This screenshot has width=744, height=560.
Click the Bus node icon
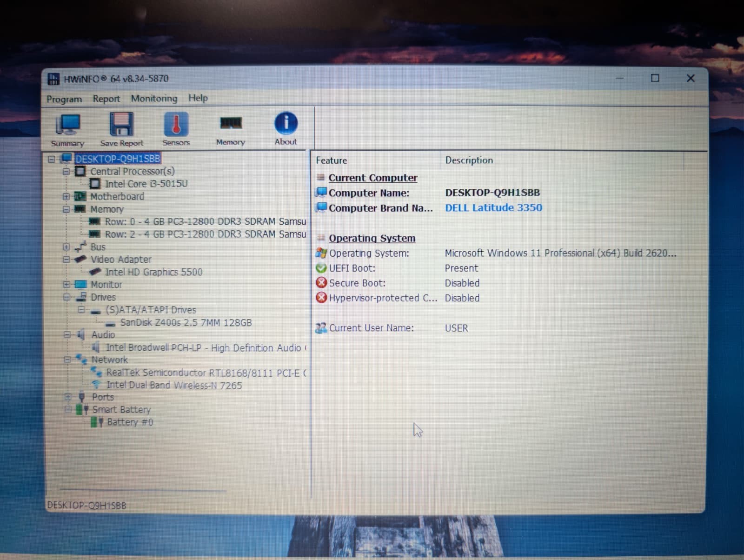(80, 247)
